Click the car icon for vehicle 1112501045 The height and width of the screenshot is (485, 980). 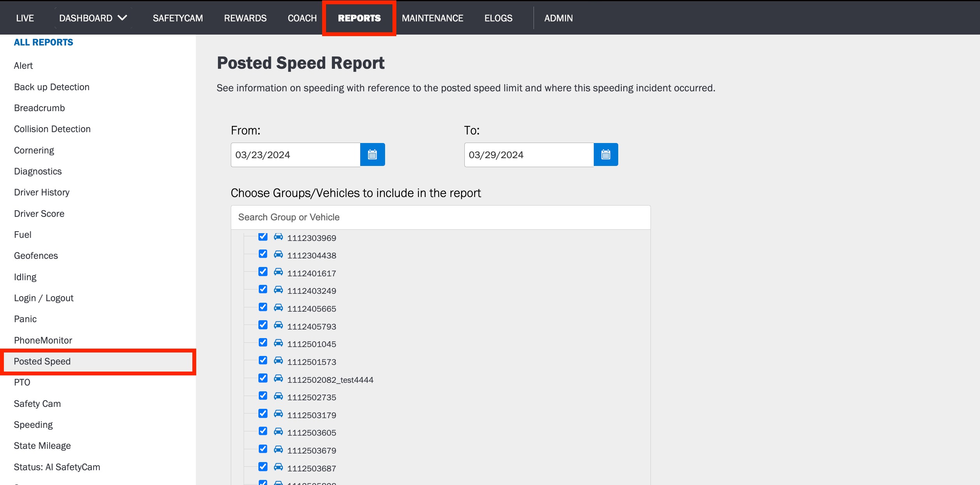[278, 343]
